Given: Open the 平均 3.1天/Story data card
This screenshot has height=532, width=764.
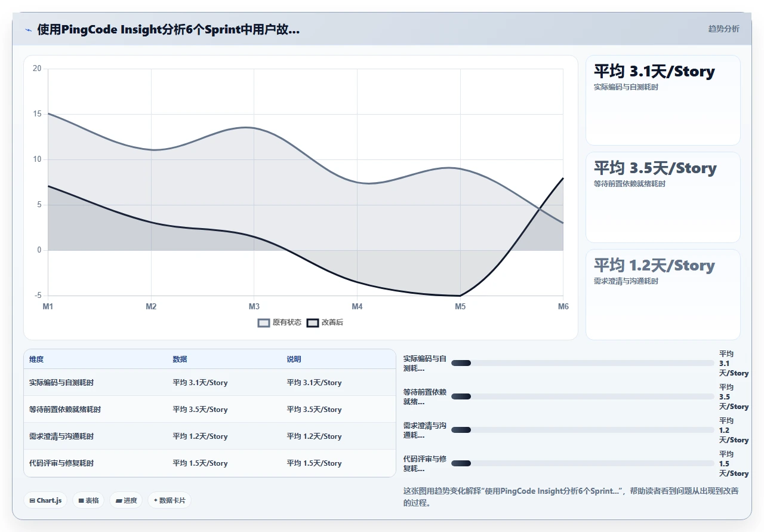Looking at the screenshot, I should tap(663, 100).
